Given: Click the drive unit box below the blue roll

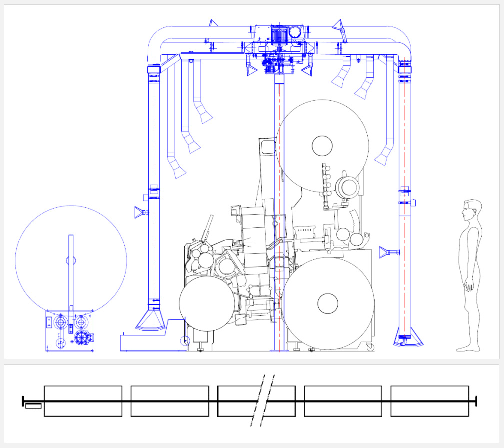Looking at the screenshot, I should [x=70, y=330].
